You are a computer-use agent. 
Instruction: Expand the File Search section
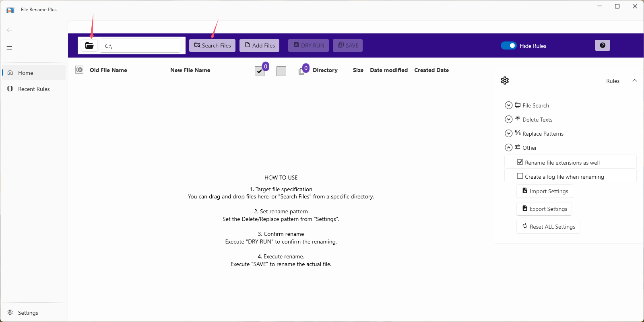pos(509,105)
